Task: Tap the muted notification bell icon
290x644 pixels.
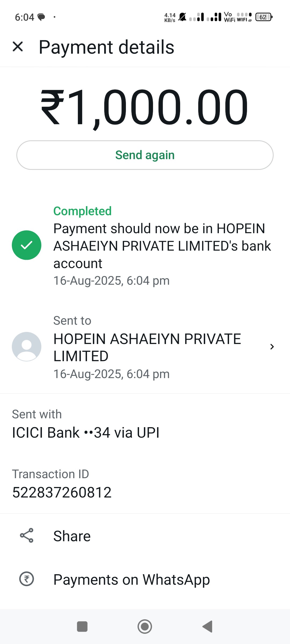Action: pyautogui.click(x=182, y=17)
